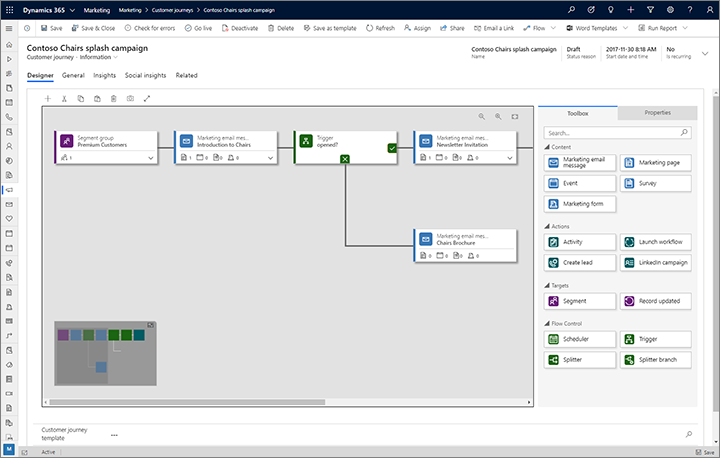Viewport: 720px width, 458px height.
Task: Select the Chairs Brochure email tile
Action: tap(465, 245)
